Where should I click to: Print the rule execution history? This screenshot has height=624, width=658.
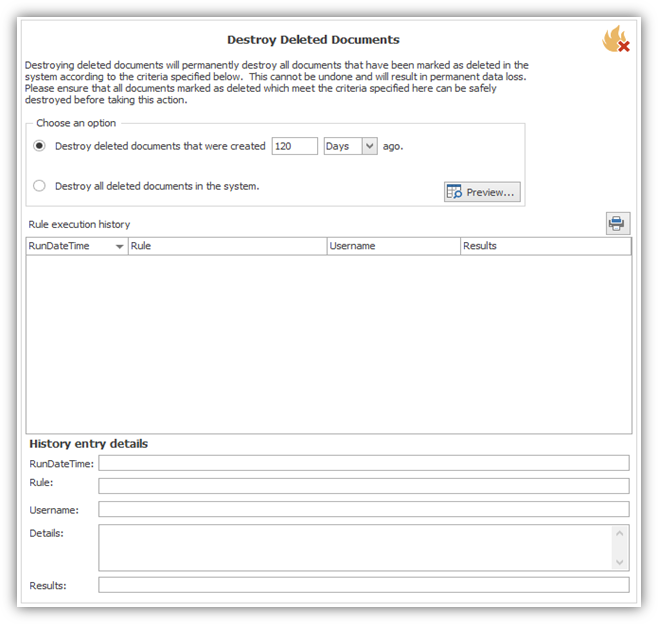[x=618, y=223]
